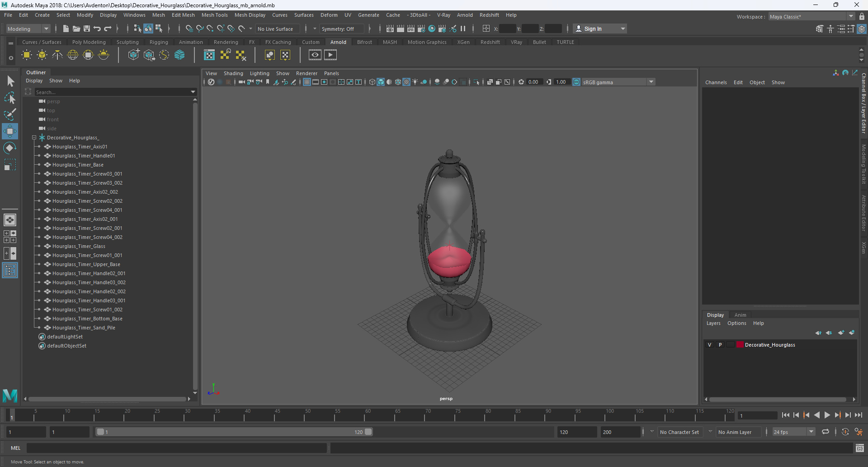Click the range slider bar handle at 120
Viewport: 868px width, 467px height.
point(368,432)
